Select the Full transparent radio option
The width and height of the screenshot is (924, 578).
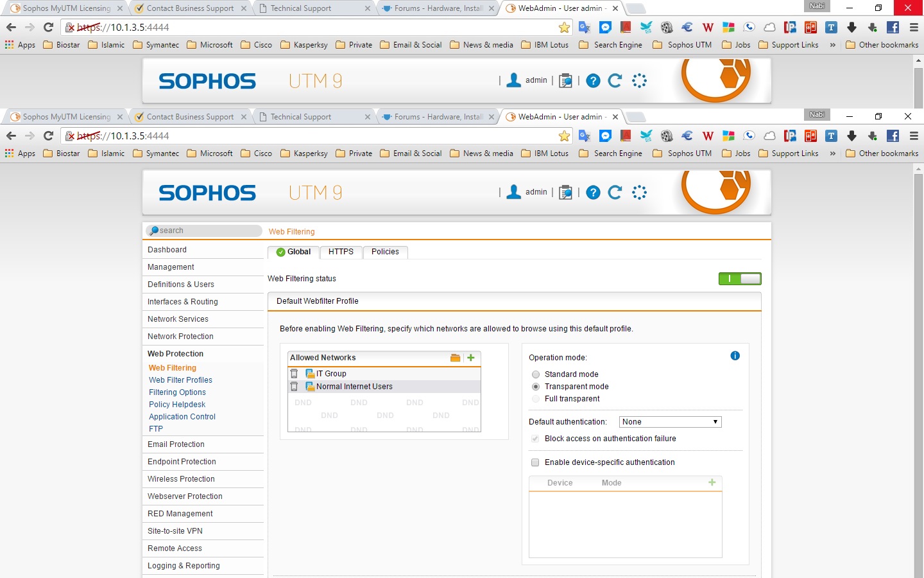tap(536, 399)
